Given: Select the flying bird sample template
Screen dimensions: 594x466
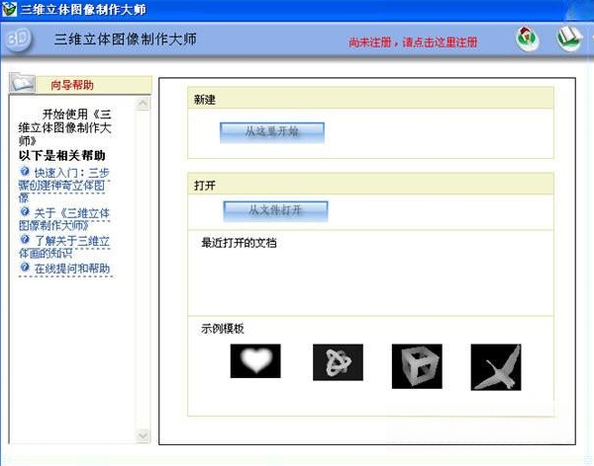Looking at the screenshot, I should pyautogui.click(x=496, y=367).
